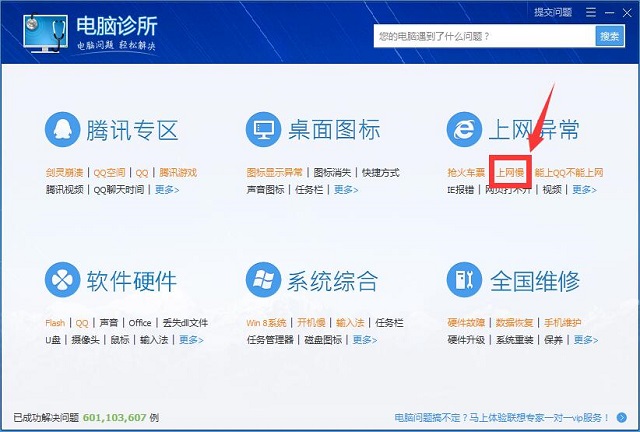Expand 更多 under 全国维修
The height and width of the screenshot is (432, 640).
pos(586,340)
